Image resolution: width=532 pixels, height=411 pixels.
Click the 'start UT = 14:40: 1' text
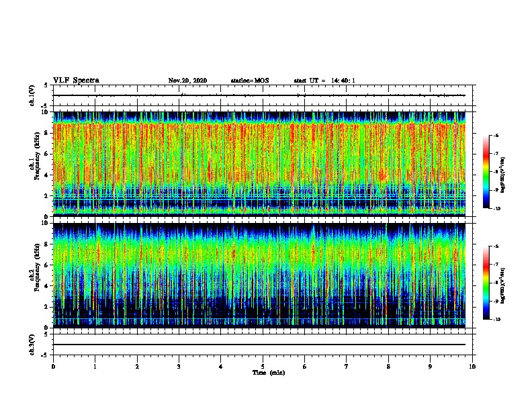(324, 81)
